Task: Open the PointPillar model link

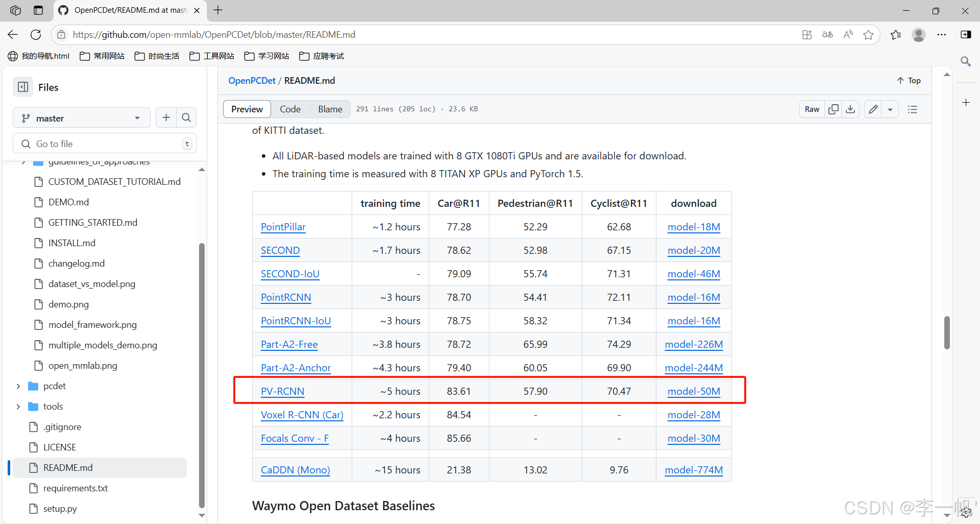Action: [x=283, y=227]
